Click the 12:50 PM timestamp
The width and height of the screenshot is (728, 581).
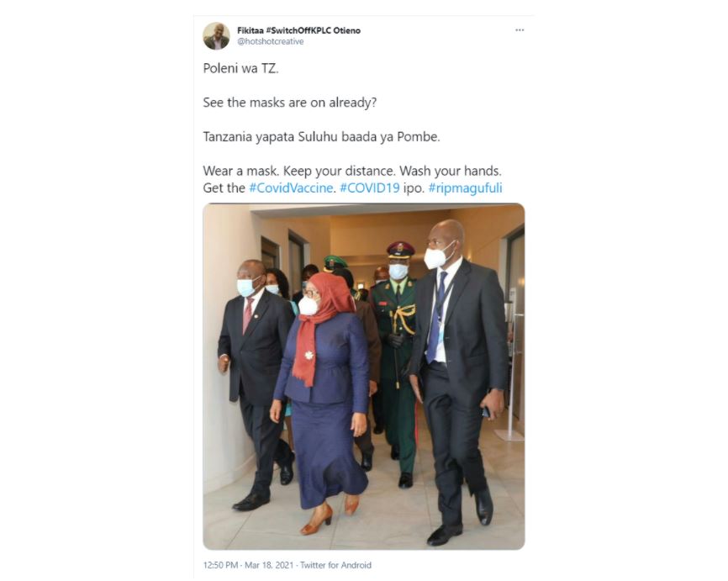(220, 565)
